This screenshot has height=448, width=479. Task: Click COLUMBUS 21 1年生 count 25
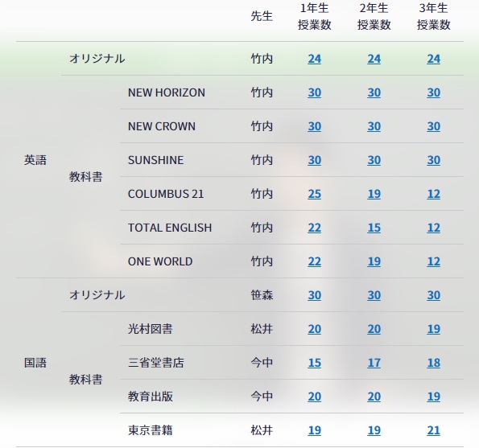coord(314,194)
